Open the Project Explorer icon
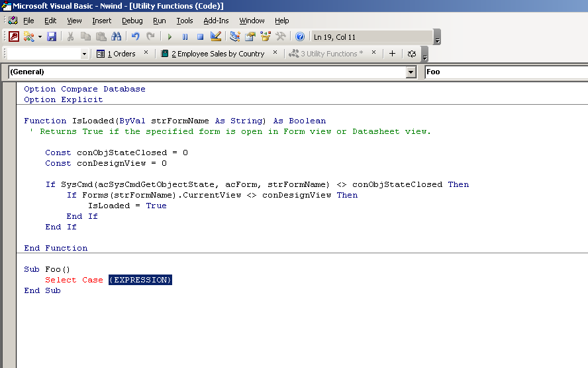Viewport: 588px width, 368px height. point(235,36)
